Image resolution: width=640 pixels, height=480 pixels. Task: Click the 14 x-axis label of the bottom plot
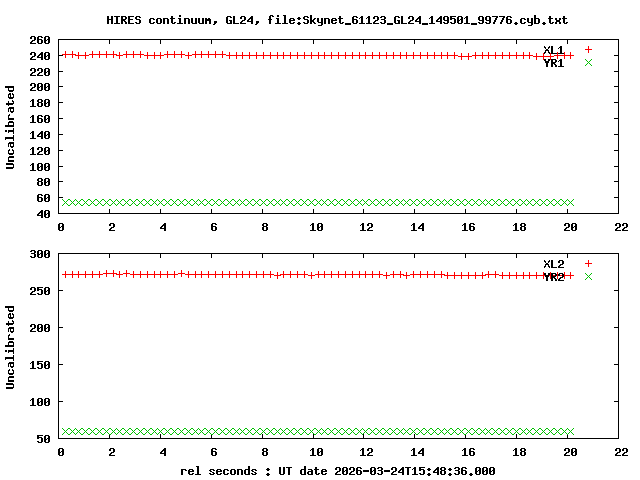[418, 452]
